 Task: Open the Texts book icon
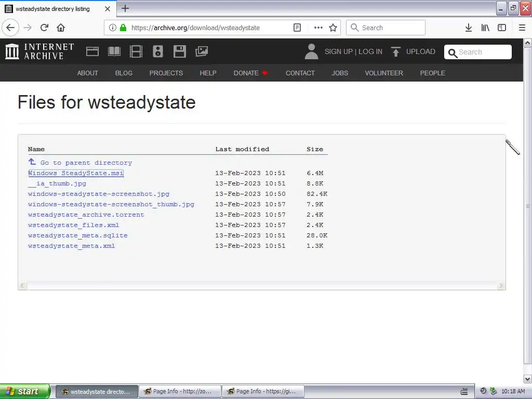(x=114, y=51)
